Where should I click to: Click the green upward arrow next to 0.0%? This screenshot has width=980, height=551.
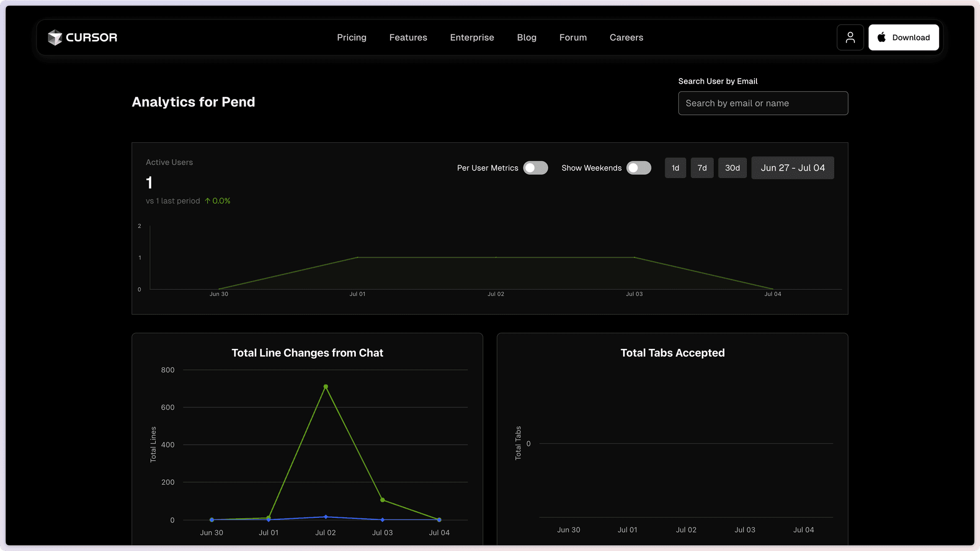207,201
